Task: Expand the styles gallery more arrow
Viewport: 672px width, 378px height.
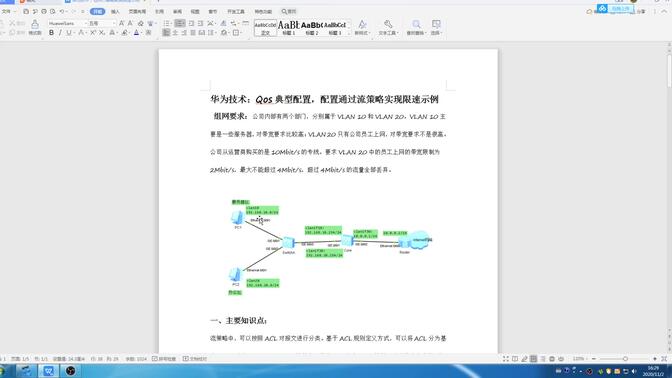Action: 349,33
